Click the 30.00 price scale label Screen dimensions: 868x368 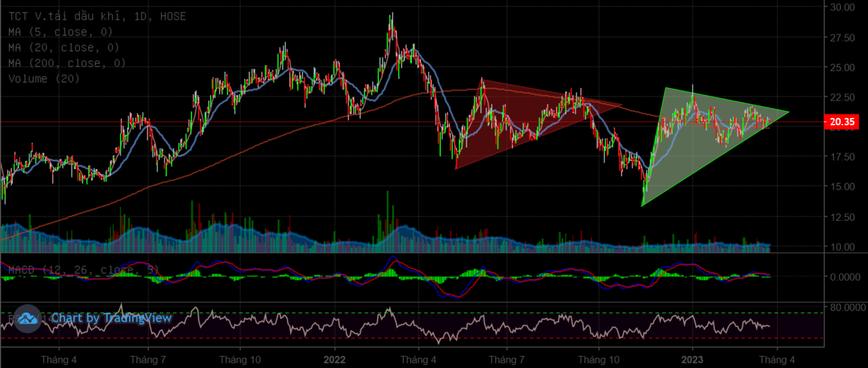pyautogui.click(x=842, y=7)
